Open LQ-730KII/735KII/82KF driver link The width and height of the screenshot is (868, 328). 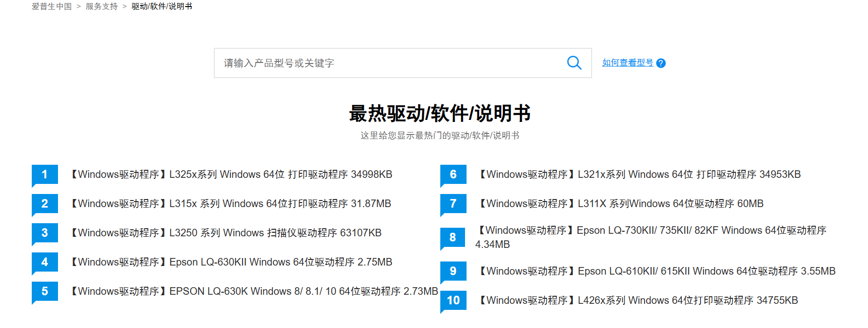click(651, 237)
